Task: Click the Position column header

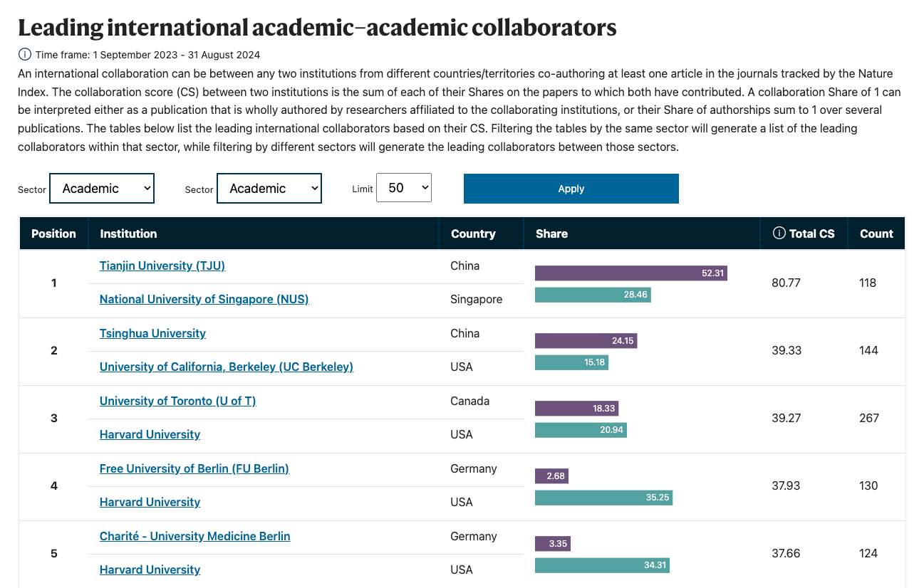Action: coord(53,233)
